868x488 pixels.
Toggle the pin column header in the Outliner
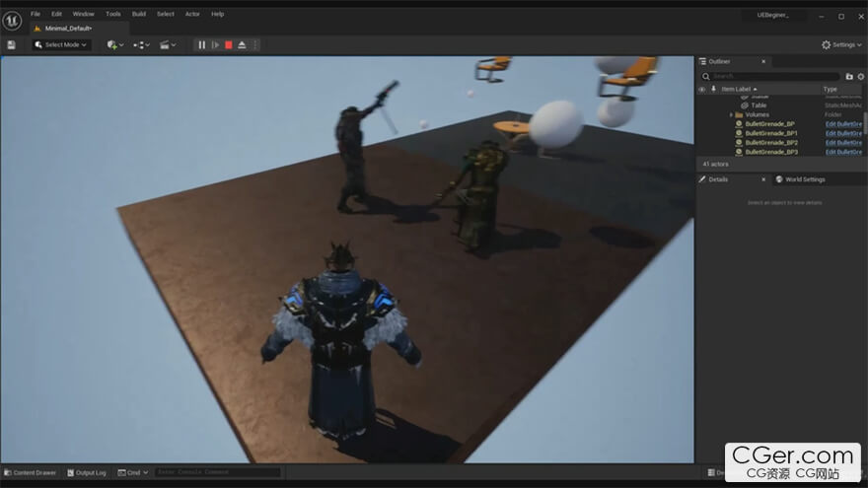point(713,89)
